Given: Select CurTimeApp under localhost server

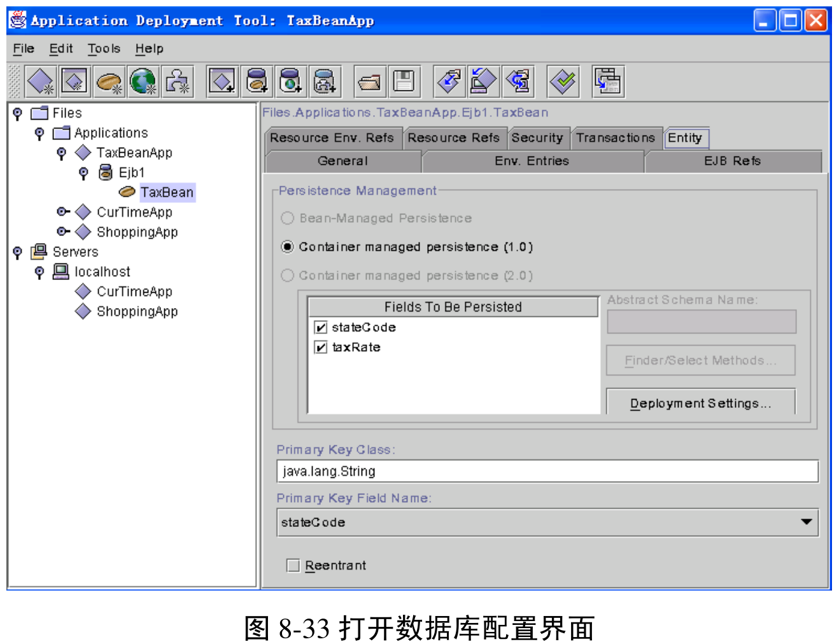Looking at the screenshot, I should point(134,291).
